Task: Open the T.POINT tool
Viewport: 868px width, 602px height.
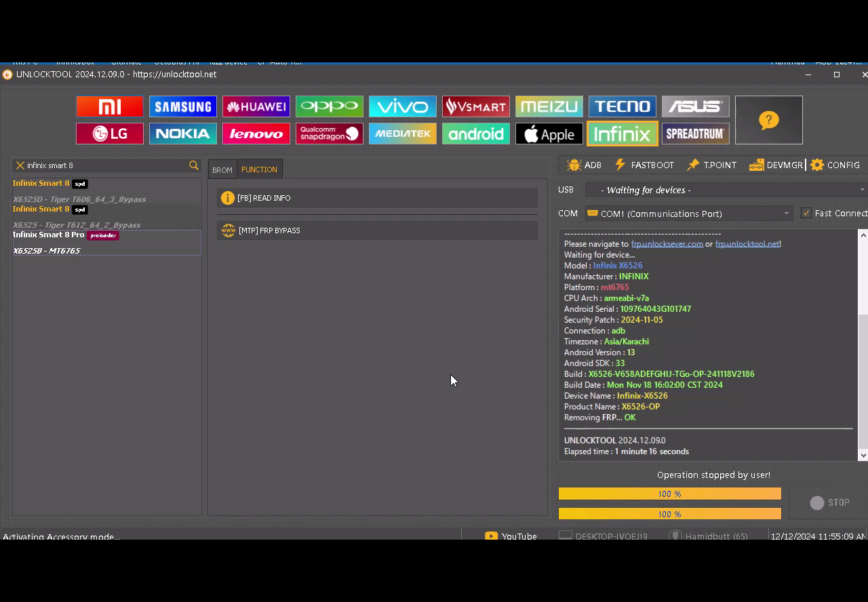Action: (x=711, y=165)
